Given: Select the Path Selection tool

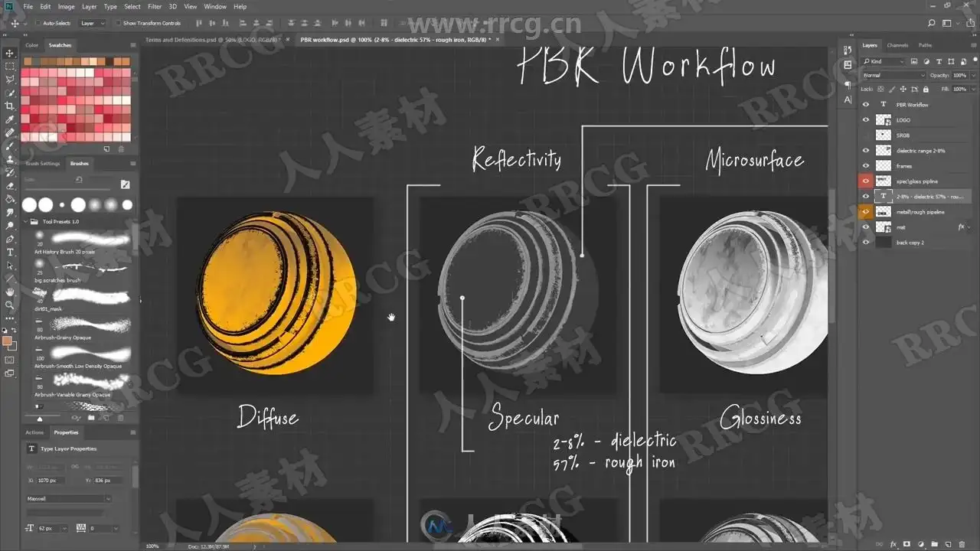Looking at the screenshot, I should point(10,265).
